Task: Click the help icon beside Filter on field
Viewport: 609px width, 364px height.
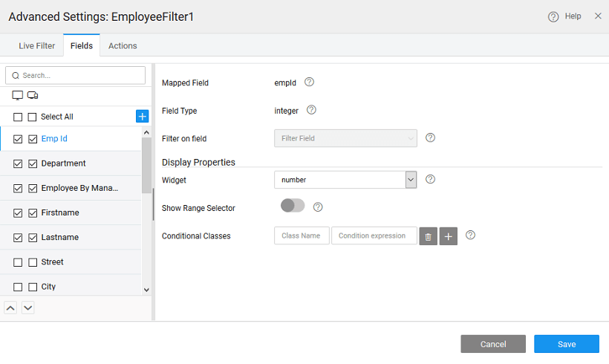Action: 430,137
